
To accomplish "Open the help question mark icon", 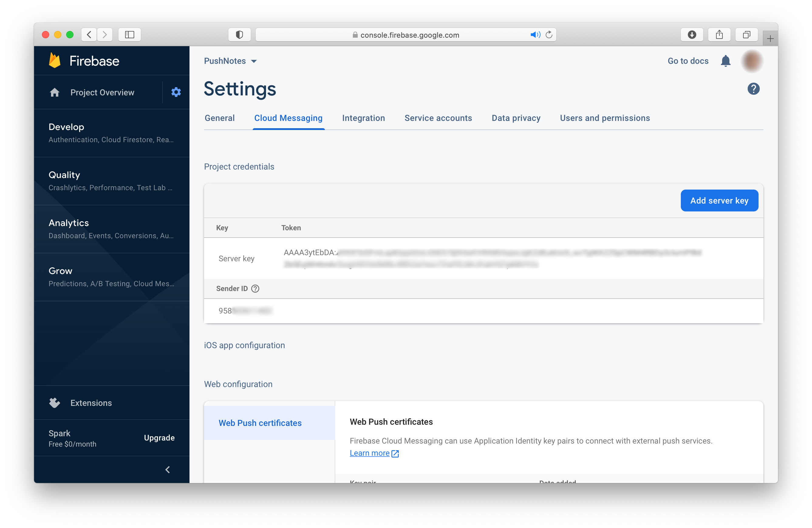I will 753,89.
